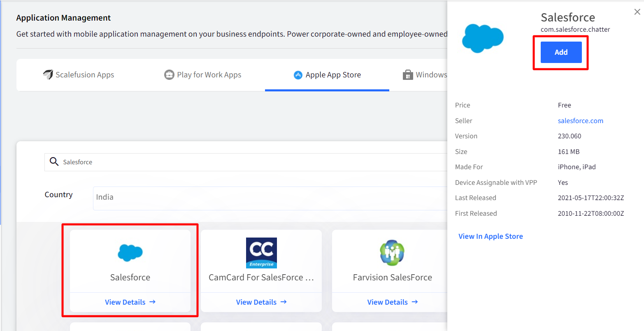Click the Salesforce app name in results
The width and height of the screenshot is (644, 331).
[x=130, y=277]
